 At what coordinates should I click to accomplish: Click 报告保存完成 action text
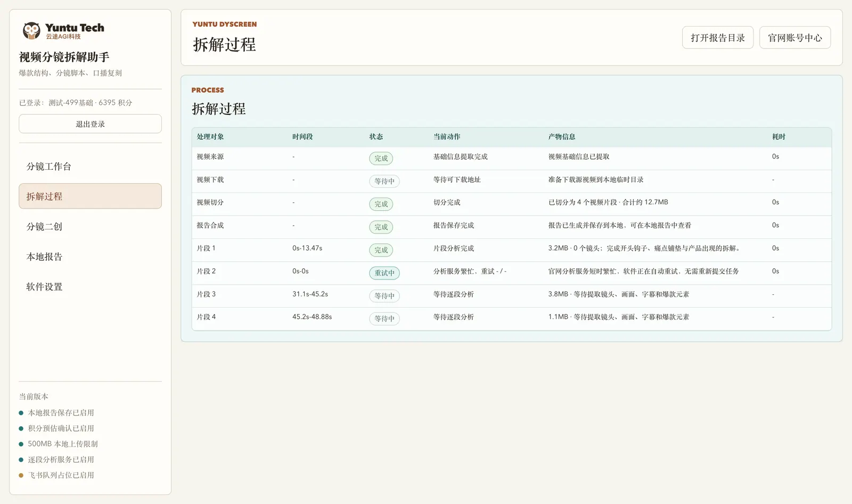point(454,225)
